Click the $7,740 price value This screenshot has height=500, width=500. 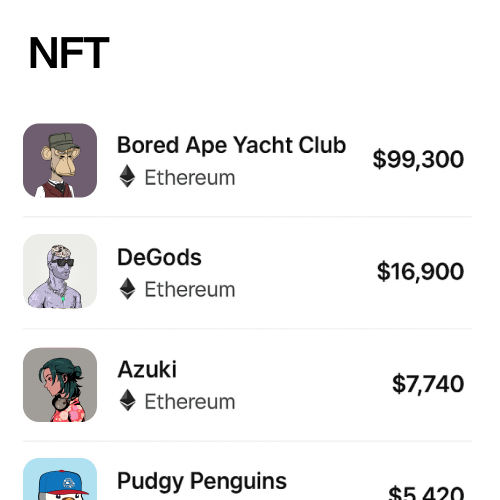click(428, 384)
